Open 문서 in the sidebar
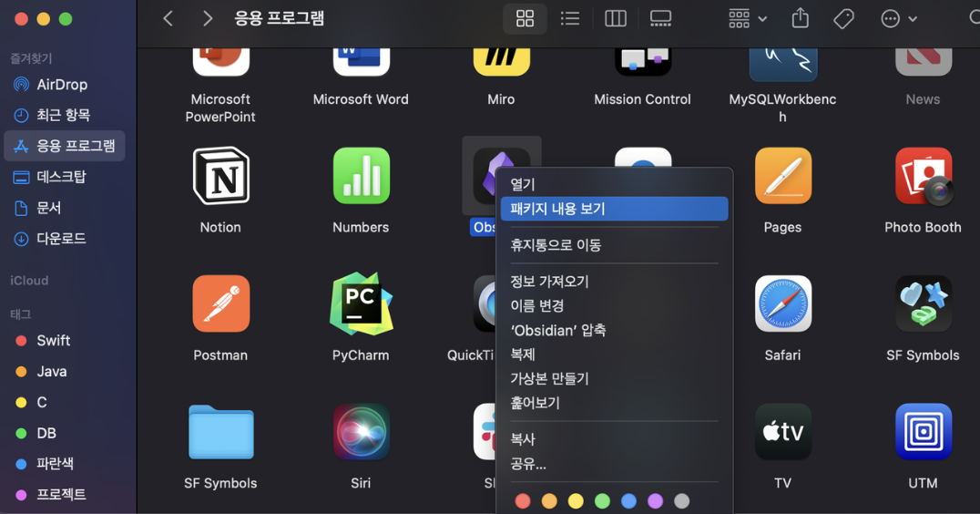 coord(65,208)
